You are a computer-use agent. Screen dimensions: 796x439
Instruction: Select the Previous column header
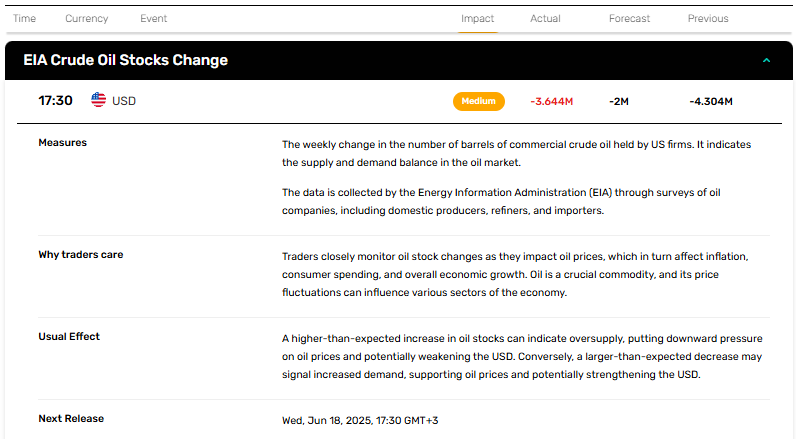coord(708,19)
